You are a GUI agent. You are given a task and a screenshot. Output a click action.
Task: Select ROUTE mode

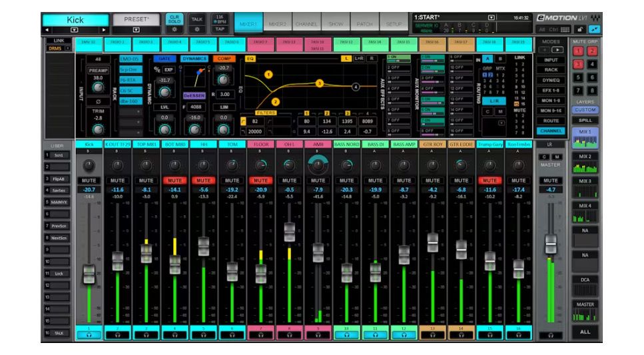[551, 121]
